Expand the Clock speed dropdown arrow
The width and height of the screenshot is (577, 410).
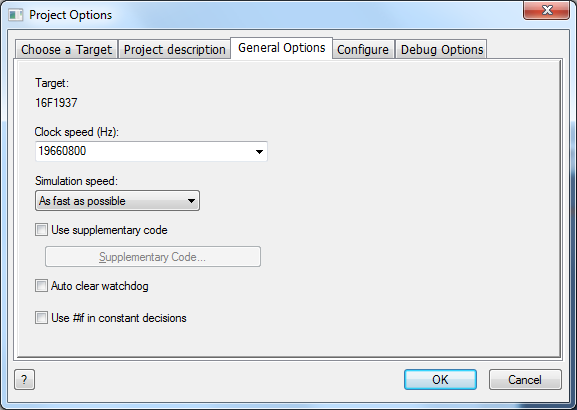tap(259, 152)
